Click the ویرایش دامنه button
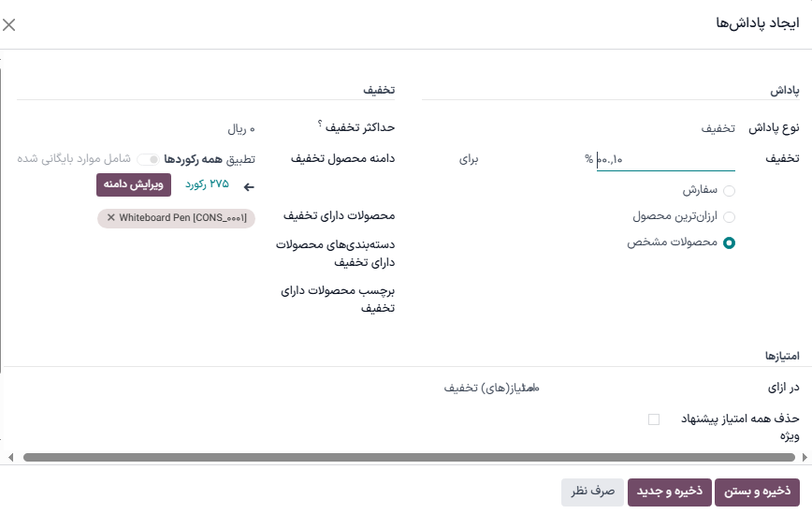 [x=134, y=184]
